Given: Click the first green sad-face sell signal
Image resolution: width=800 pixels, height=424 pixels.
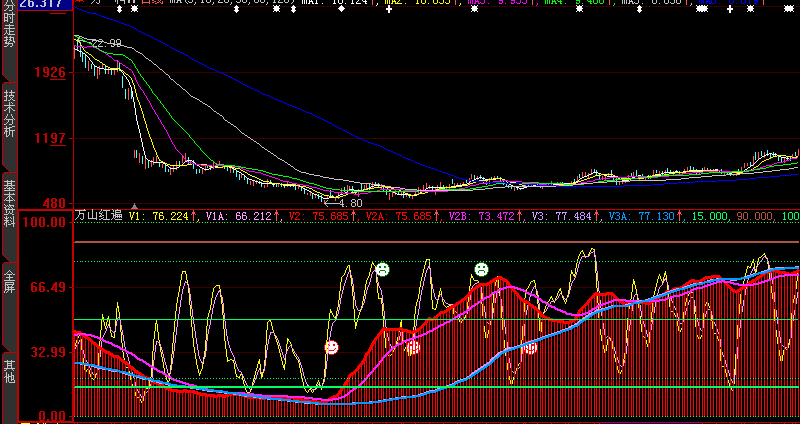Looking at the screenshot, I should (x=382, y=269).
